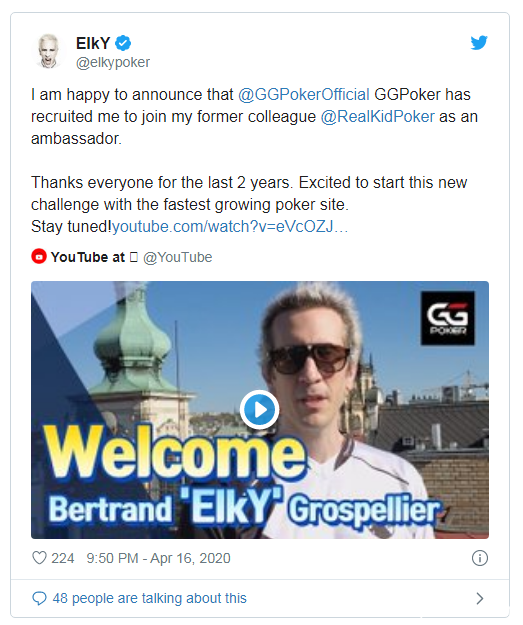This screenshot has height=625, width=523.
Task: Open the @YouTube handle link
Action: 177,257
